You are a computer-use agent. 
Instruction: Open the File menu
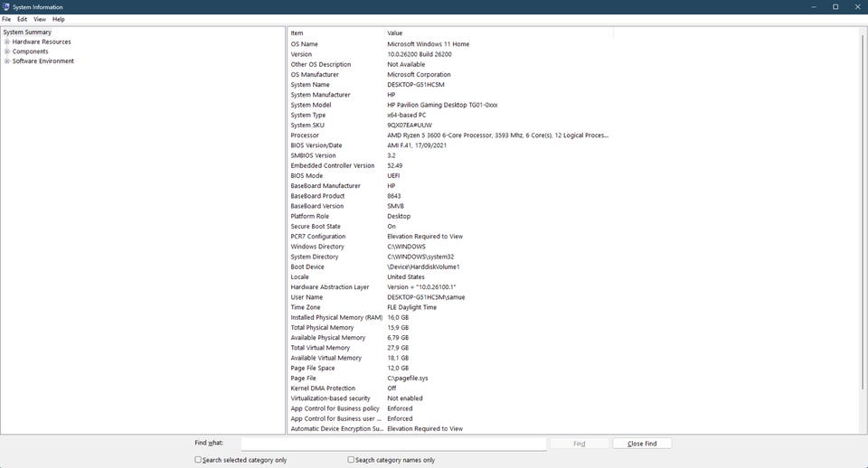(x=6, y=19)
